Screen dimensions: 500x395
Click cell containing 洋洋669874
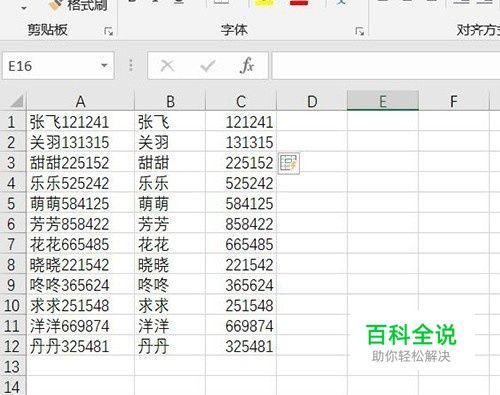80,326
